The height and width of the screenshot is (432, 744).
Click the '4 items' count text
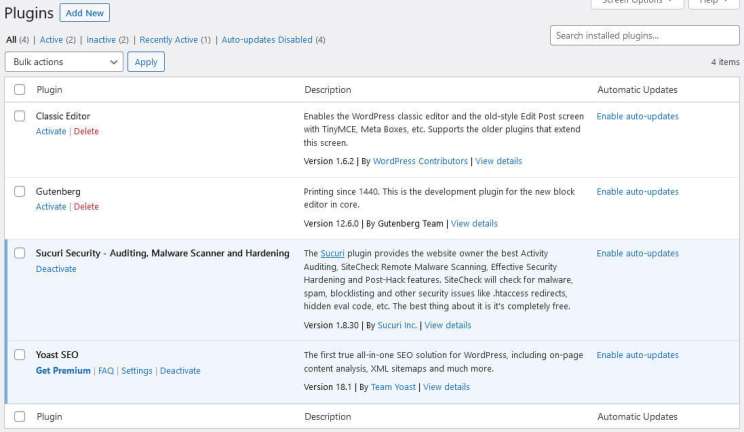725,62
